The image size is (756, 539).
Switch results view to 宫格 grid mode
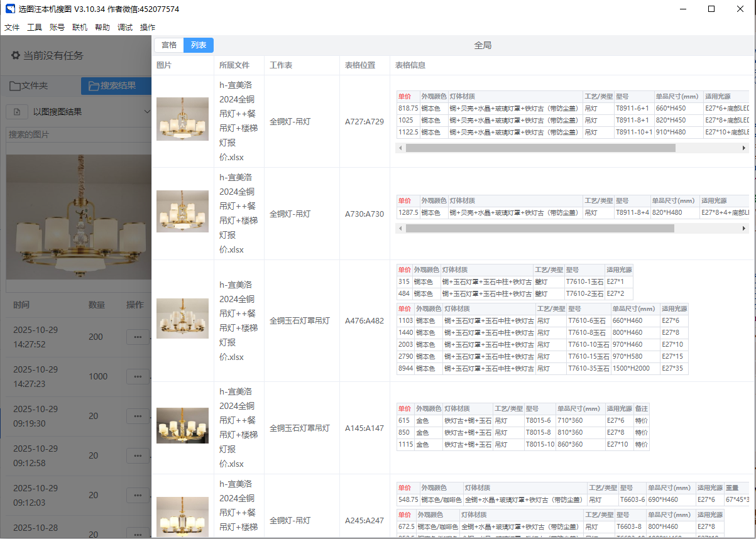(169, 45)
